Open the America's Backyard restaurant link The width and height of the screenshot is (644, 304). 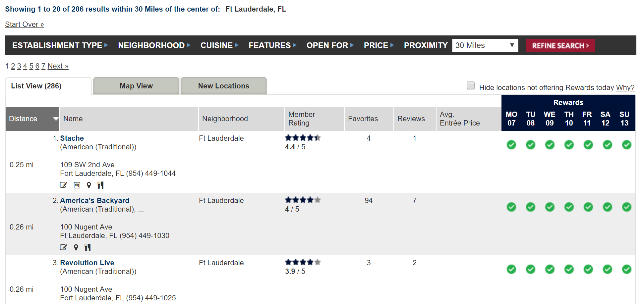pos(95,201)
